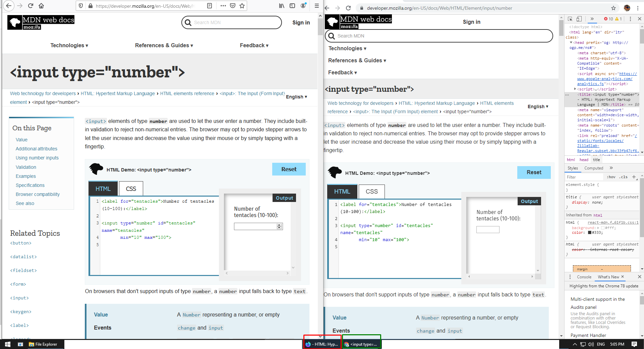This screenshot has height=349, width=644.
Task: Toggle device toolbar mode in DevTools
Action: [579, 19]
